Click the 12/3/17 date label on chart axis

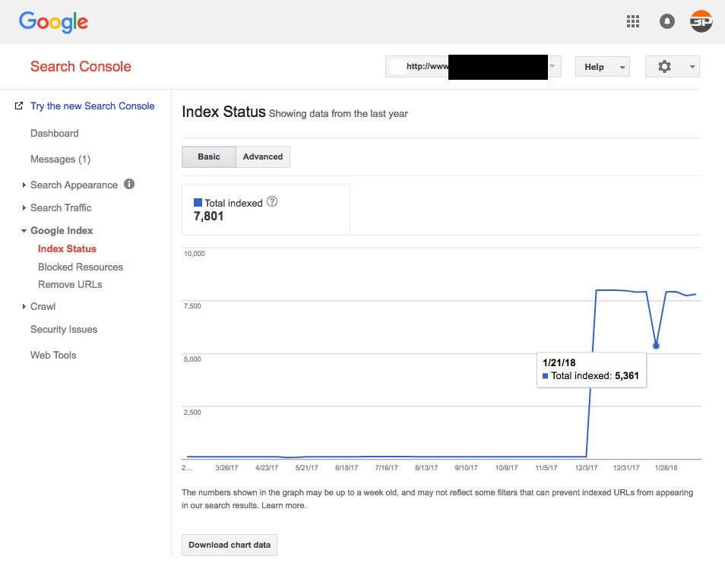[x=586, y=468]
